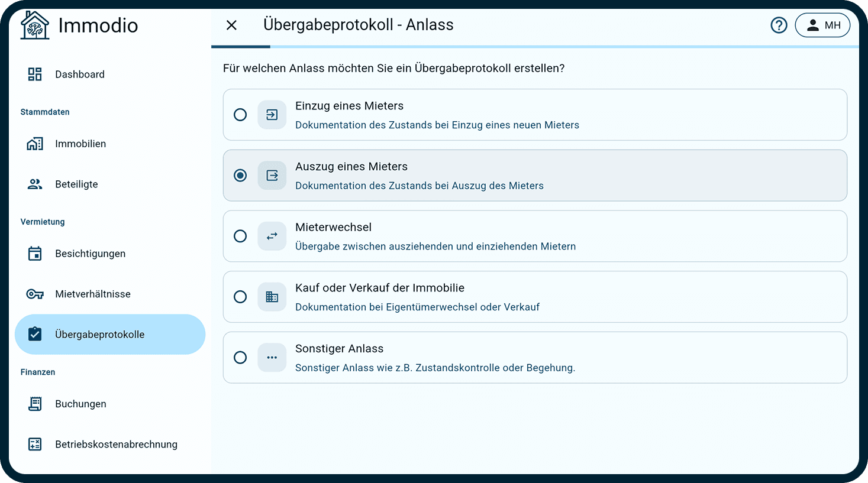Go to Immobilien in the sidebar

(110, 144)
